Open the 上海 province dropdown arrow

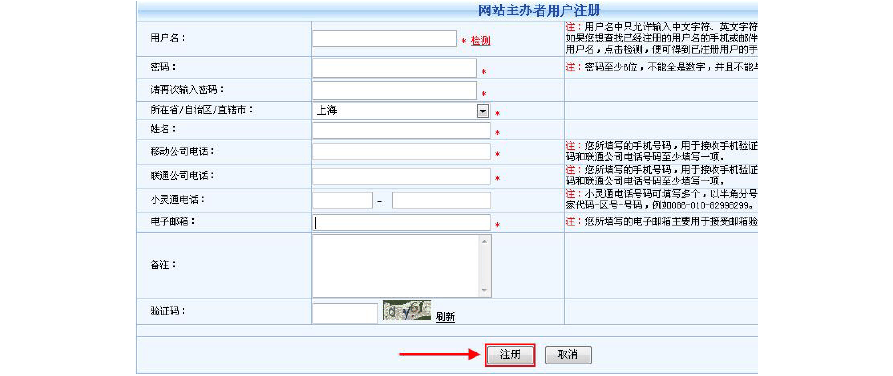pyautogui.click(x=482, y=111)
